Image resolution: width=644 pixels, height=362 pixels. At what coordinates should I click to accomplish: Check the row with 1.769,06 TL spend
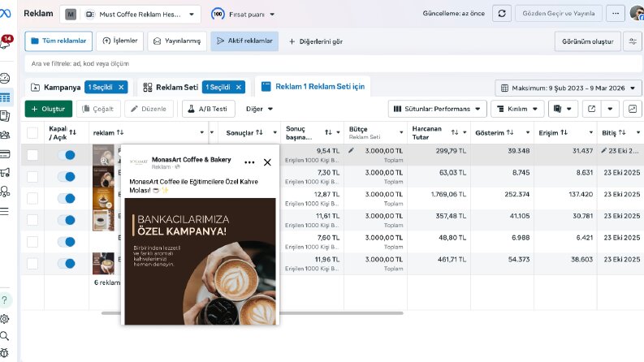tap(32, 198)
